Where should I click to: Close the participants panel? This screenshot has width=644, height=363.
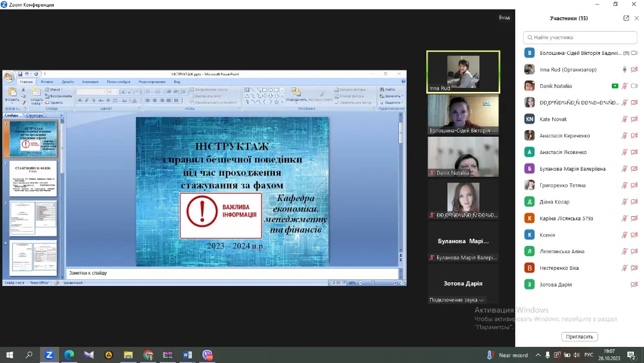[636, 18]
